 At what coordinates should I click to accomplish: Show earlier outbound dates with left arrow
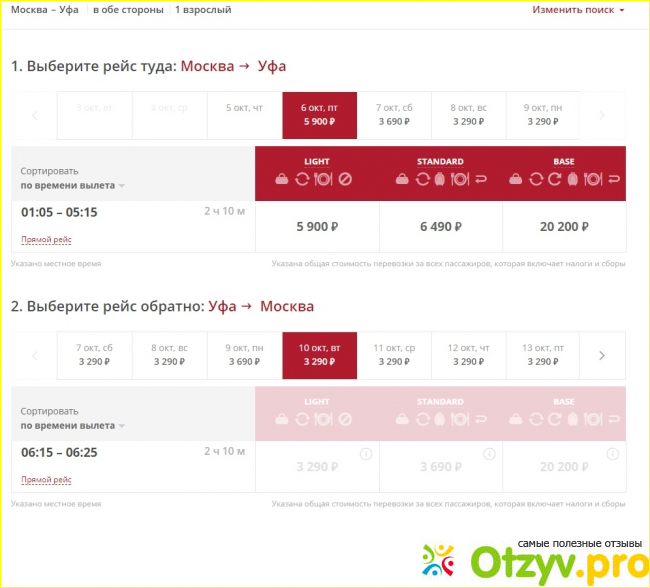(35, 115)
